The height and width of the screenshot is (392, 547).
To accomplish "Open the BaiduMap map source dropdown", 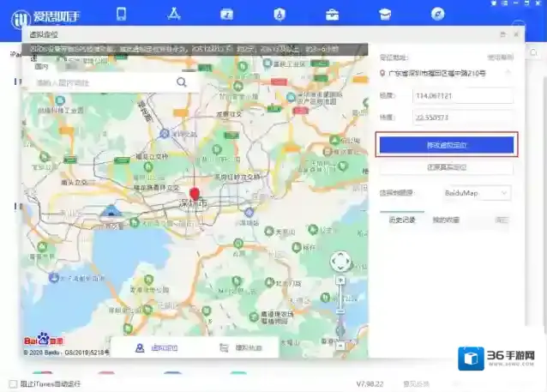I will (x=476, y=193).
